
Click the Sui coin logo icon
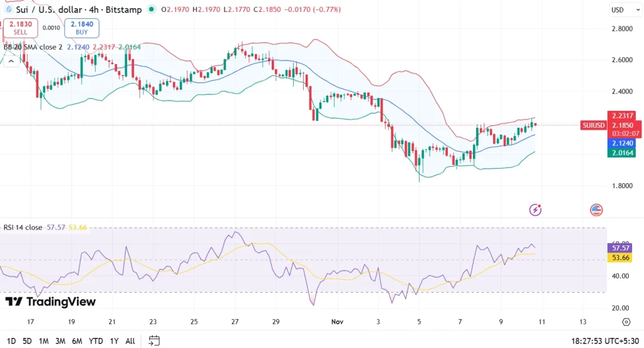pos(8,9)
